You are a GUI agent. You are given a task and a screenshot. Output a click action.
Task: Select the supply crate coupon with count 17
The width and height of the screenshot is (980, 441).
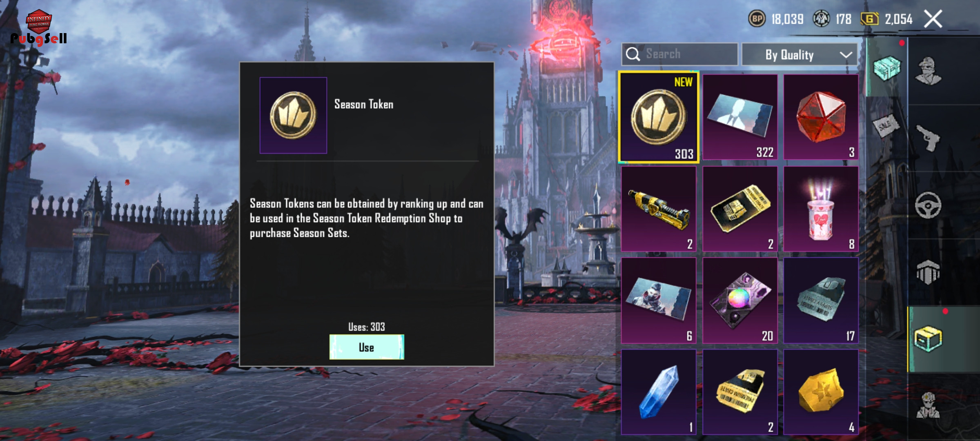(x=821, y=300)
